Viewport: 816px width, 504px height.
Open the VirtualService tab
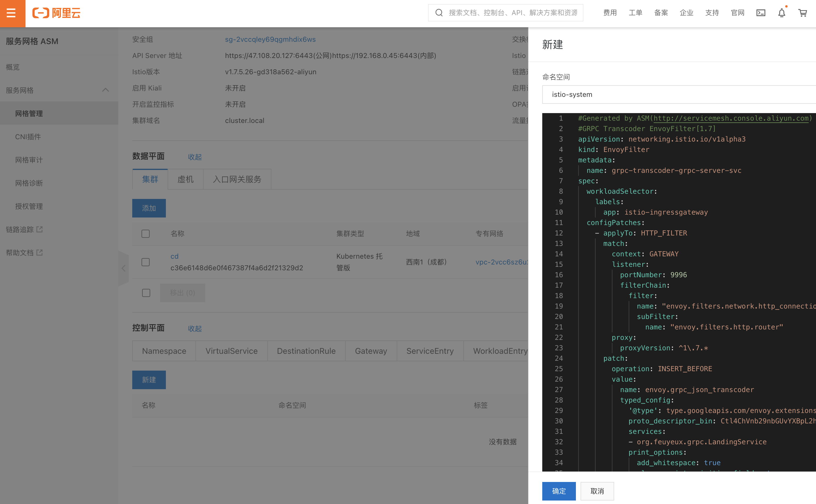tap(231, 351)
